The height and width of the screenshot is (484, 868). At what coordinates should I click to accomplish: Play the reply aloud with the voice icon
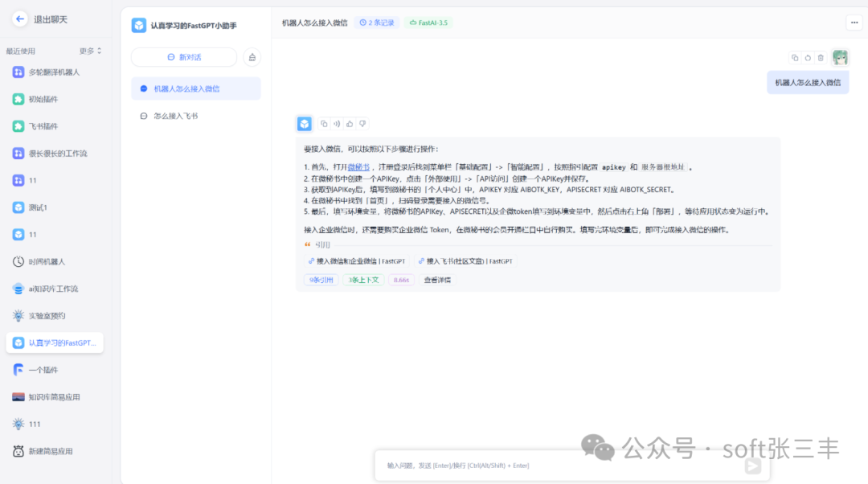point(335,123)
